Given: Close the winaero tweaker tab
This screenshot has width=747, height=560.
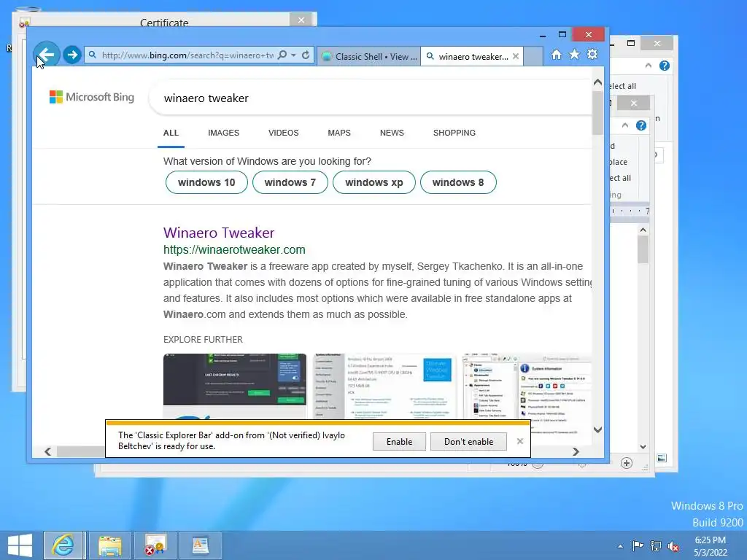Looking at the screenshot, I should [516, 56].
